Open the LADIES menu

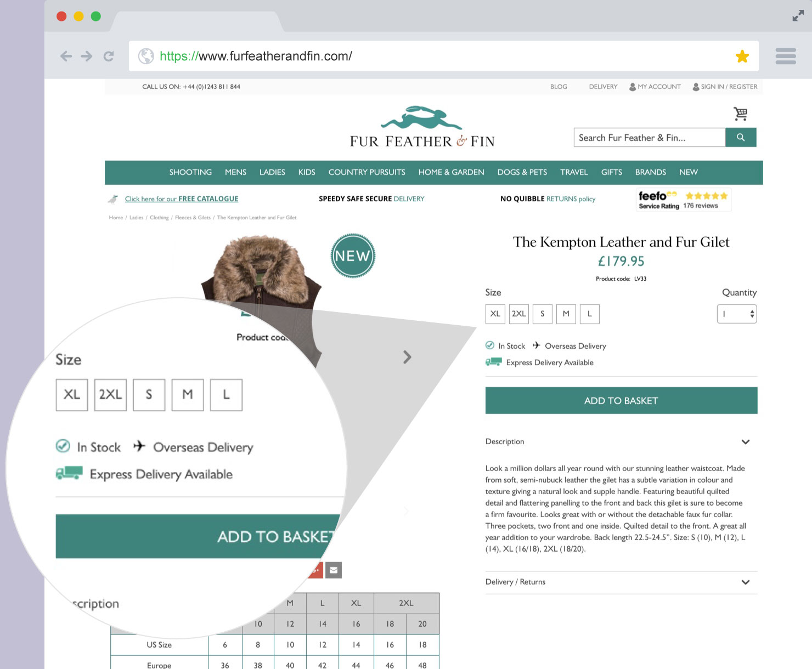[x=272, y=172]
